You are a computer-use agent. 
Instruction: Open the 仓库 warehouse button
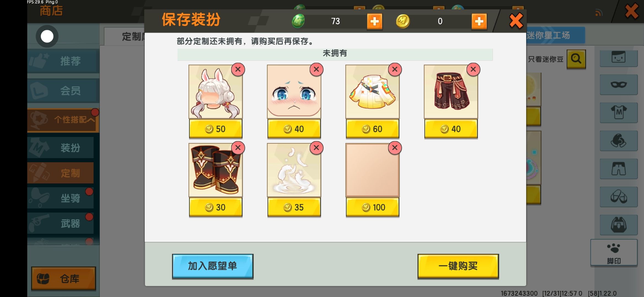[64, 279]
